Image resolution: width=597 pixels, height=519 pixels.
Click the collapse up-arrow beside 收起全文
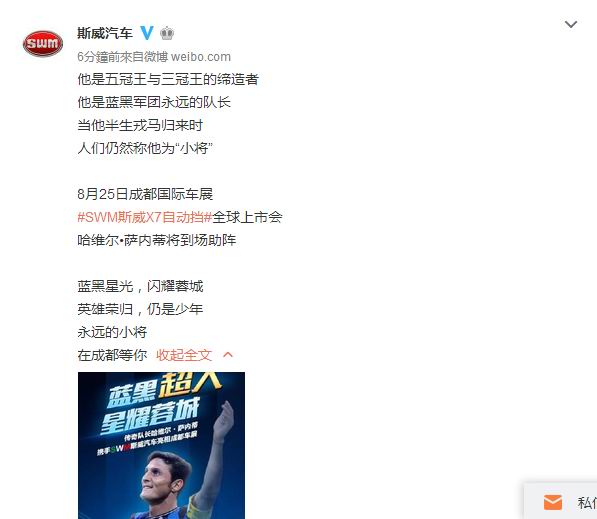click(x=228, y=355)
